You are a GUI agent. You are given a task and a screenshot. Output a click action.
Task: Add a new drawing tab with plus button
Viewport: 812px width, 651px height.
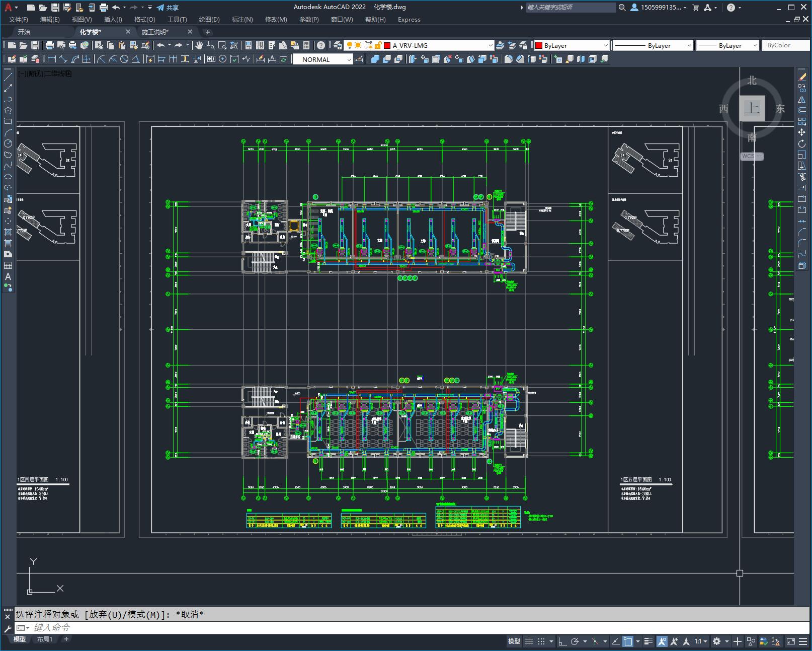[207, 32]
